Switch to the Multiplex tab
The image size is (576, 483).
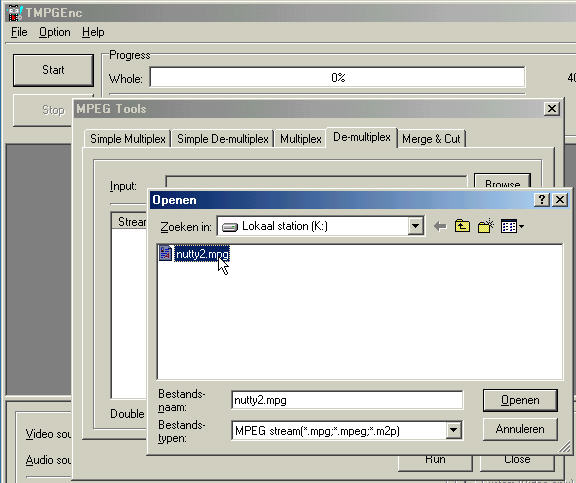click(x=301, y=139)
